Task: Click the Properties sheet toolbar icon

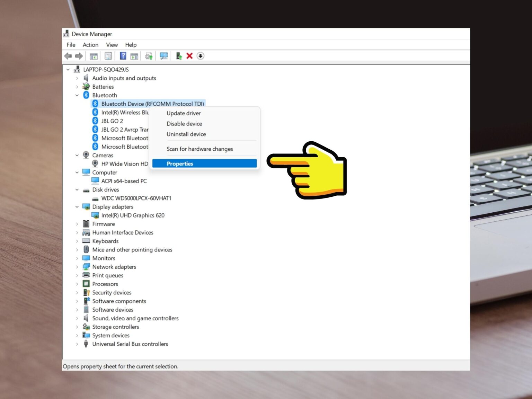Action: coord(108,56)
